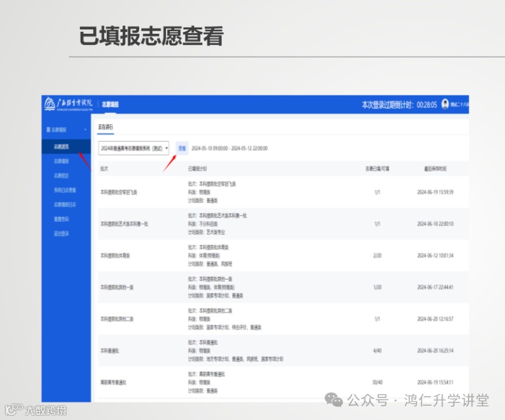Click the login countdown timer 00:28:05
505x420 pixels.
point(427,105)
